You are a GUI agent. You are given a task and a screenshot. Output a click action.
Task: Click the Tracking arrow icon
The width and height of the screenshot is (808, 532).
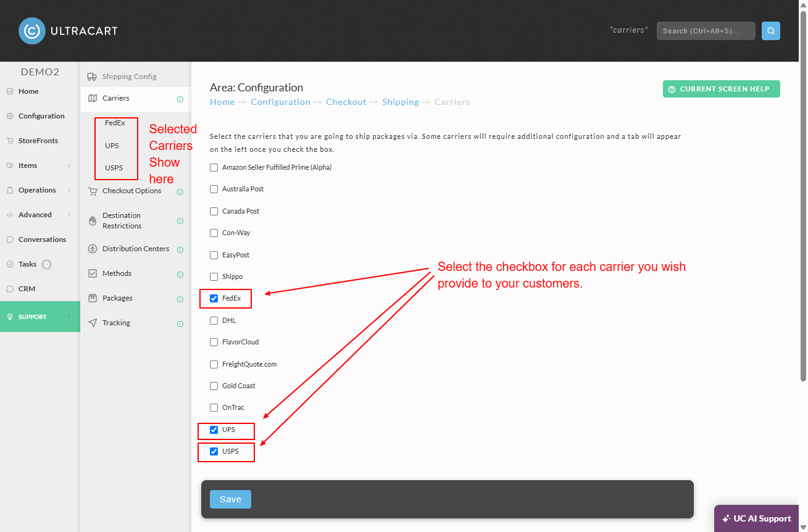tap(93, 323)
